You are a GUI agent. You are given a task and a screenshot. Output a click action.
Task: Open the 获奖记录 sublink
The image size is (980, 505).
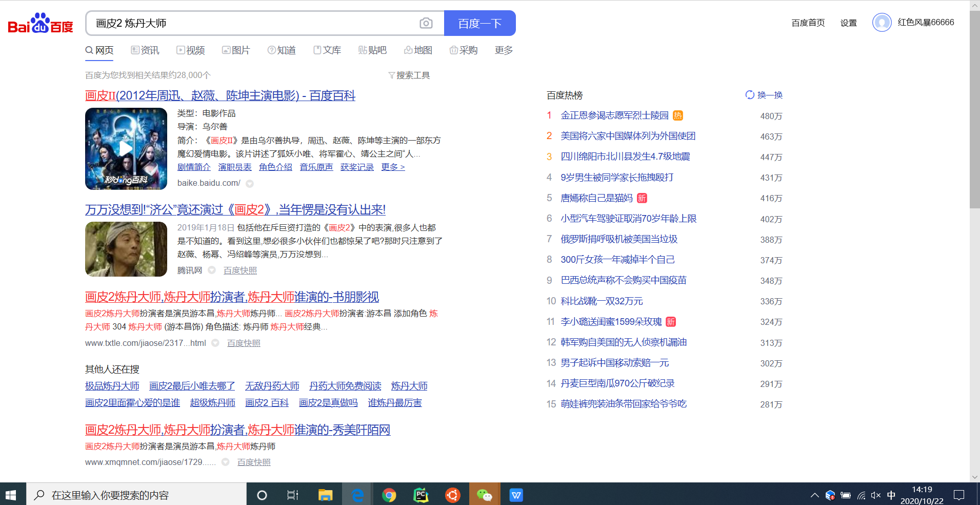pyautogui.click(x=357, y=167)
